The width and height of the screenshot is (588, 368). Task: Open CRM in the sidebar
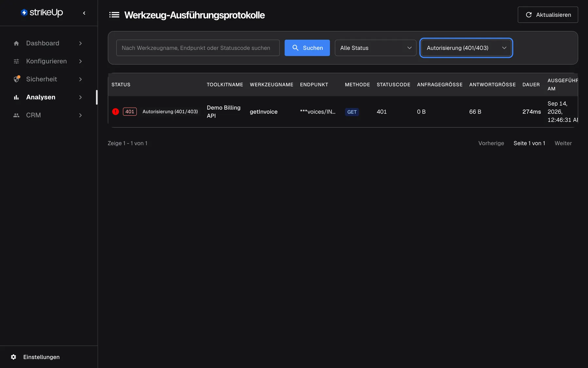point(48,115)
